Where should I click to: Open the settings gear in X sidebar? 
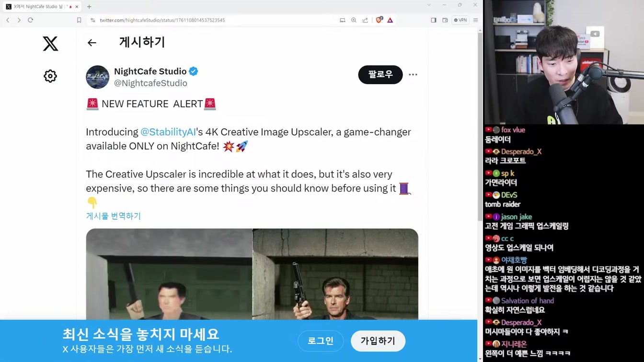[50, 76]
